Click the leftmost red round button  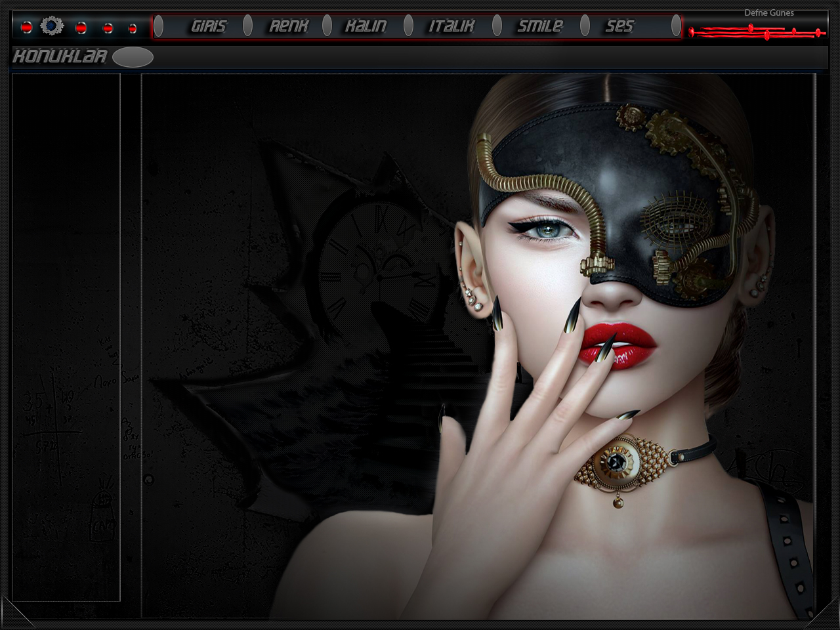point(26,28)
